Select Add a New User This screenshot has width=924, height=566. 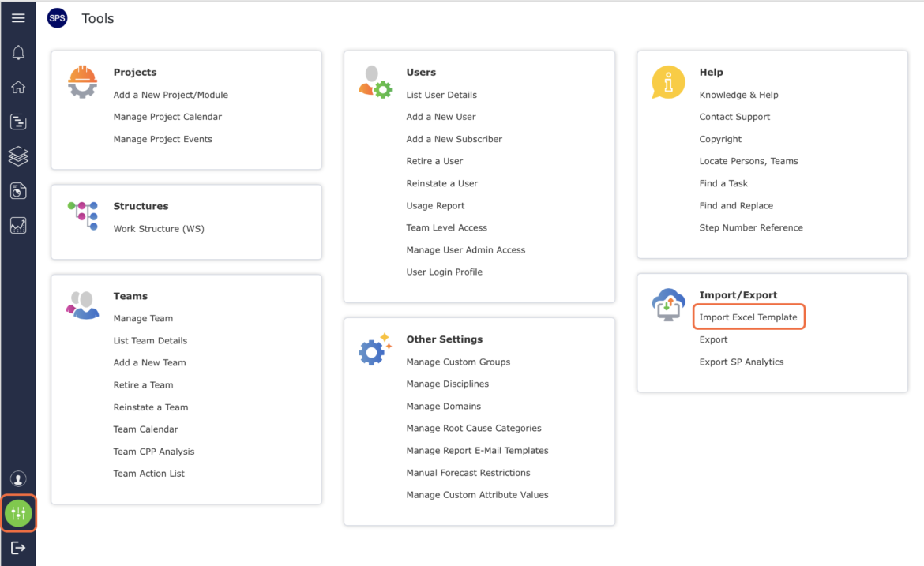click(x=441, y=117)
